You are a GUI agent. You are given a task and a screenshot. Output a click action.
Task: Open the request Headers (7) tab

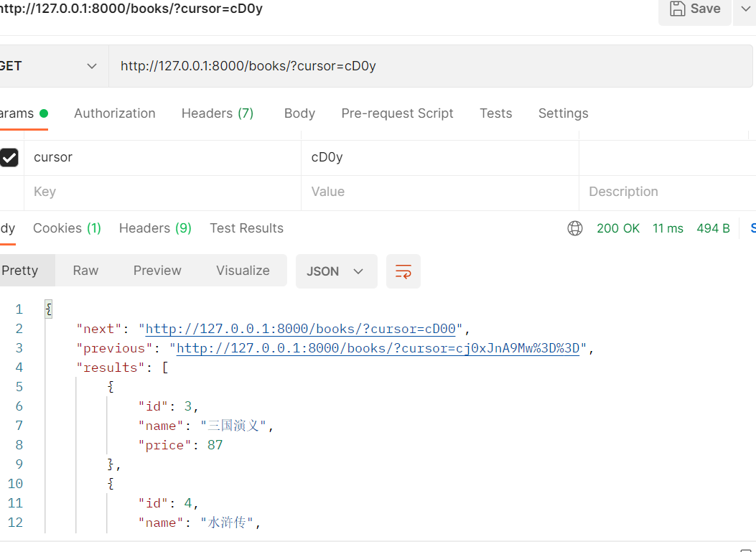(217, 113)
